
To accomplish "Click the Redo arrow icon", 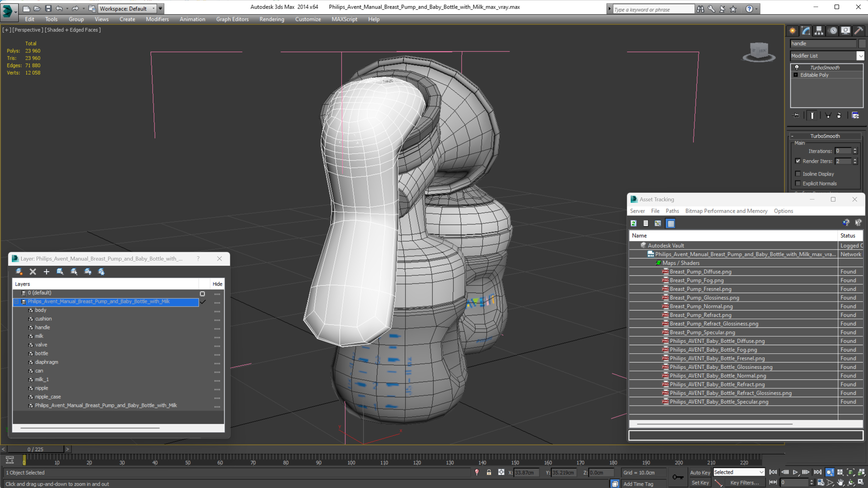I will coord(75,9).
